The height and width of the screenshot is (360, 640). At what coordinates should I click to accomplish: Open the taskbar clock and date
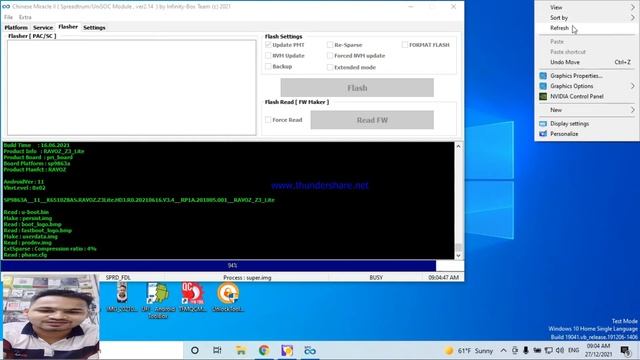pyautogui.click(x=598, y=350)
